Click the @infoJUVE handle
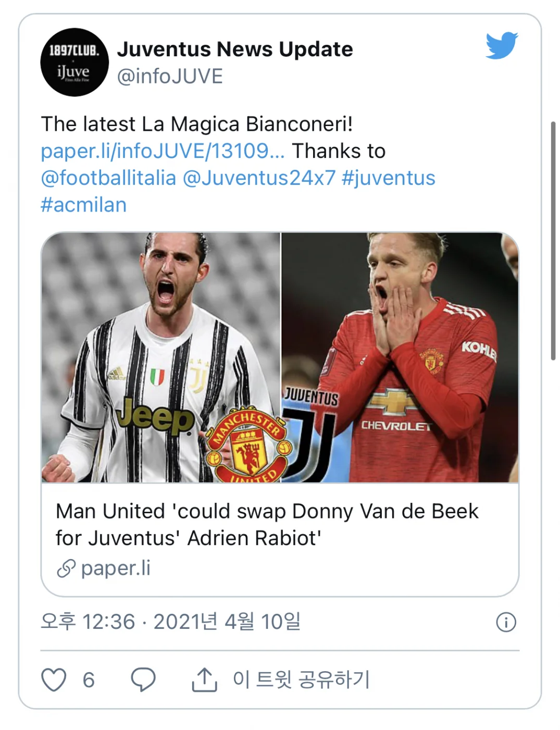Viewport: 560px width, 730px height. point(170,77)
